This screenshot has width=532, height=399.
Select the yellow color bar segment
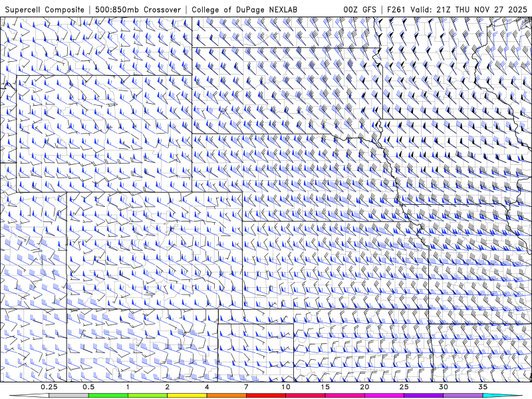[x=187, y=396]
